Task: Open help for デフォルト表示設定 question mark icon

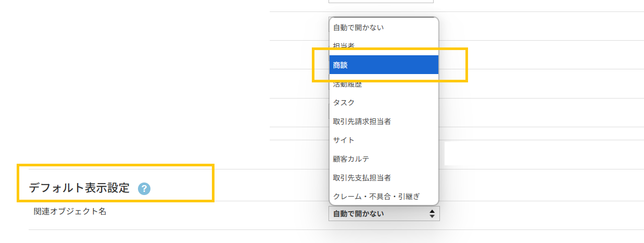Action: pos(144,189)
